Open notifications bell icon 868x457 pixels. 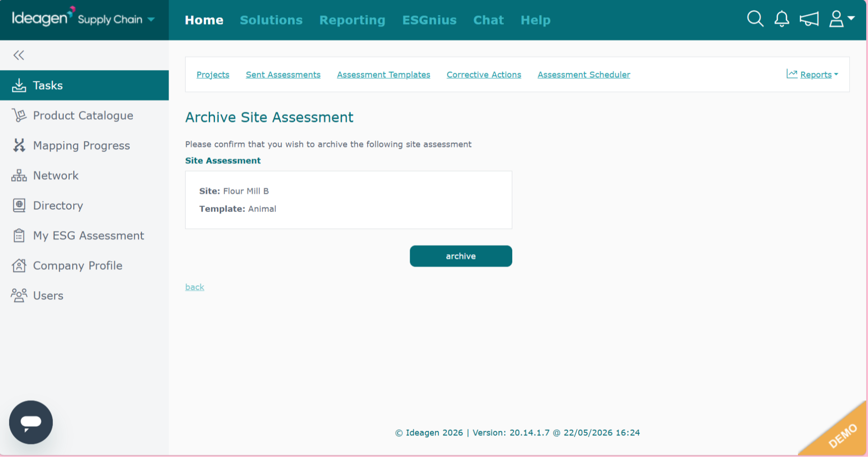point(782,19)
